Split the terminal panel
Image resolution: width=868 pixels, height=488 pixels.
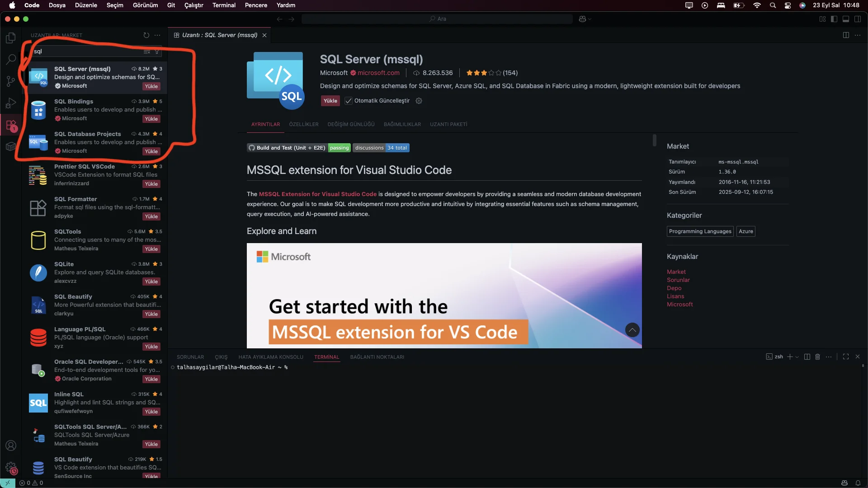807,357
